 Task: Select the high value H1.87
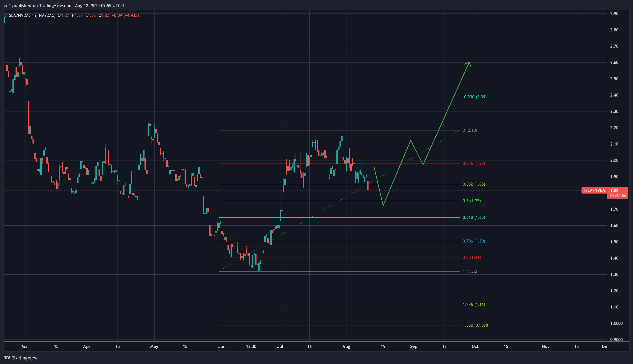pyautogui.click(x=77, y=16)
